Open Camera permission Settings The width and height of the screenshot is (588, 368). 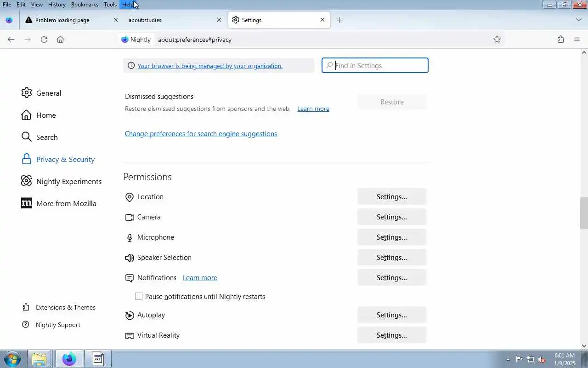(392, 217)
